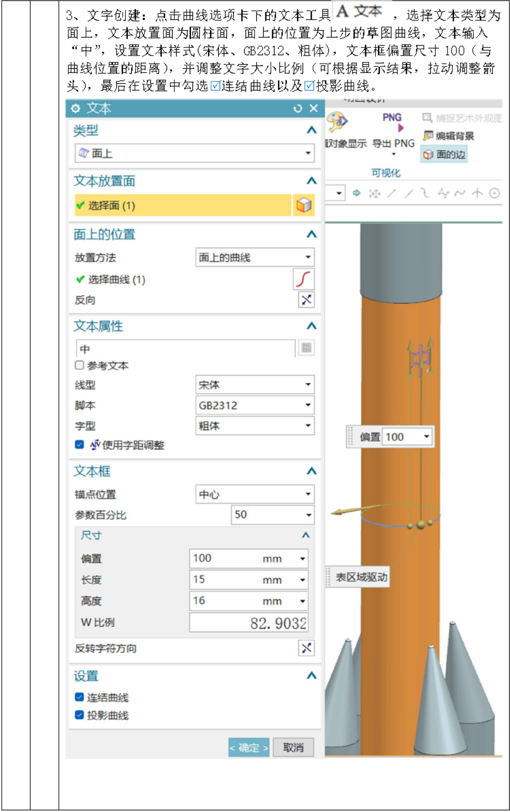The height and width of the screenshot is (812, 510).
Task: Click the face selection cube icon
Action: tap(304, 205)
